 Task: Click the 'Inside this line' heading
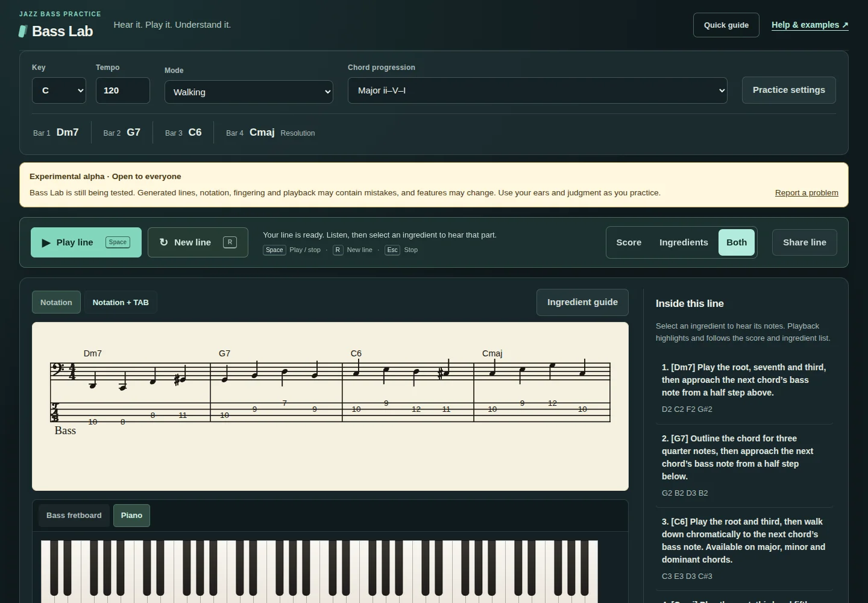click(690, 304)
